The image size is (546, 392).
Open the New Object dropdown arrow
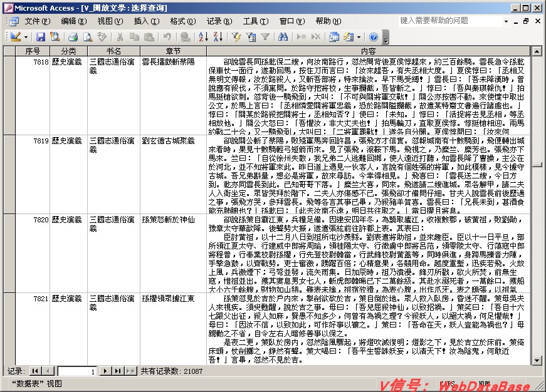coord(359,37)
